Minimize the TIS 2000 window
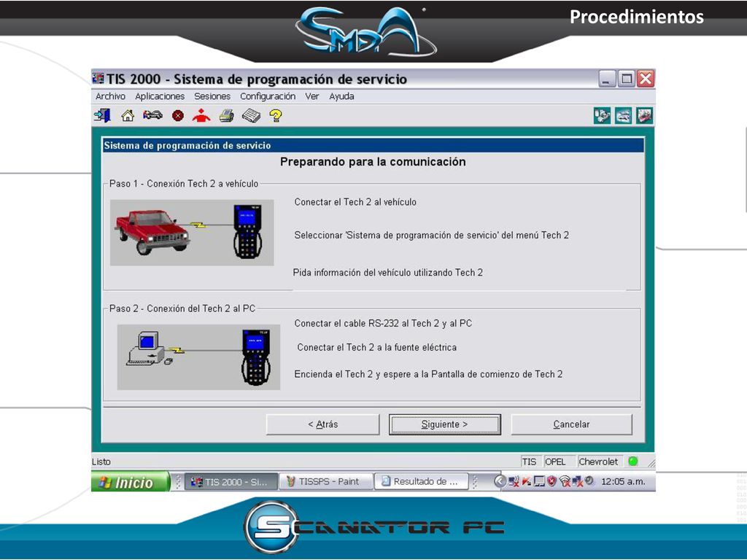This screenshot has height=560, width=747. coord(607,79)
